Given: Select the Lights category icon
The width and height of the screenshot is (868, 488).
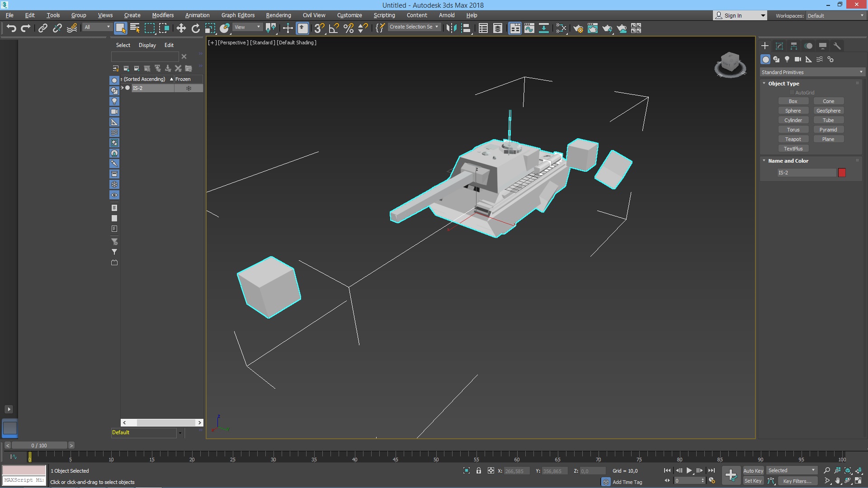Looking at the screenshot, I should coord(787,59).
